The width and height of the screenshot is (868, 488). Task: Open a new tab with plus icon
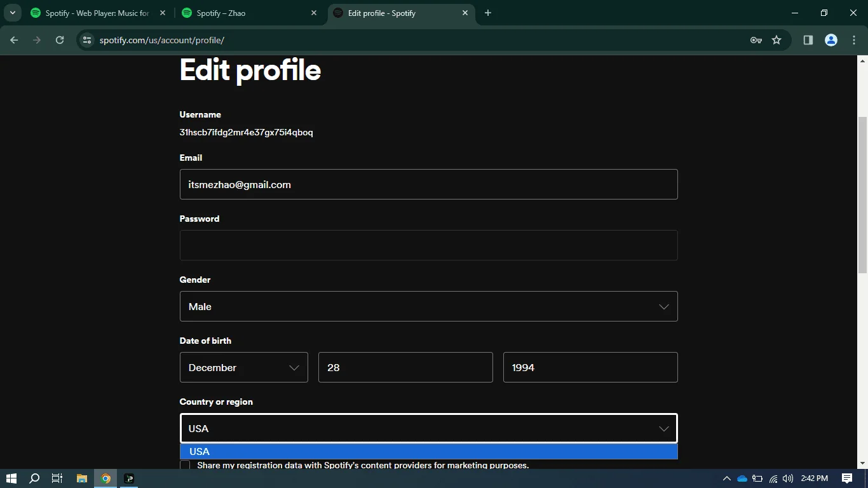488,13
